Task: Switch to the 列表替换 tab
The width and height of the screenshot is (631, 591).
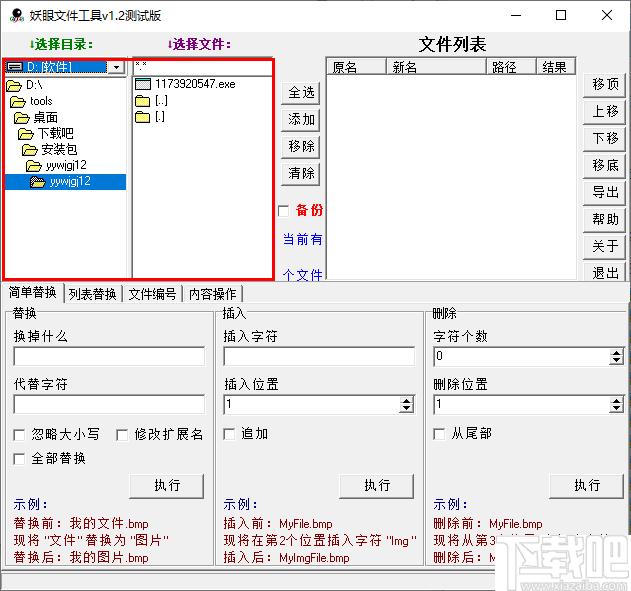Action: click(93, 294)
